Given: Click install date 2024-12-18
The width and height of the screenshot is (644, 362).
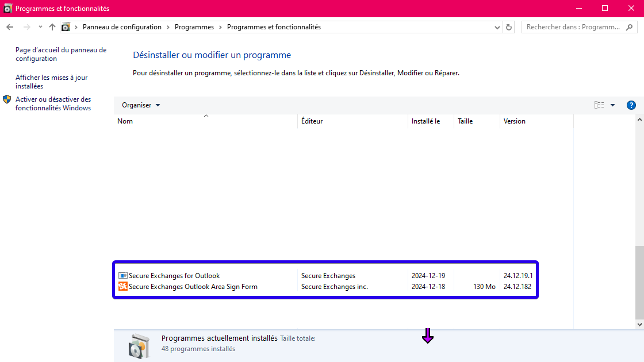Looking at the screenshot, I should pyautogui.click(x=428, y=287).
